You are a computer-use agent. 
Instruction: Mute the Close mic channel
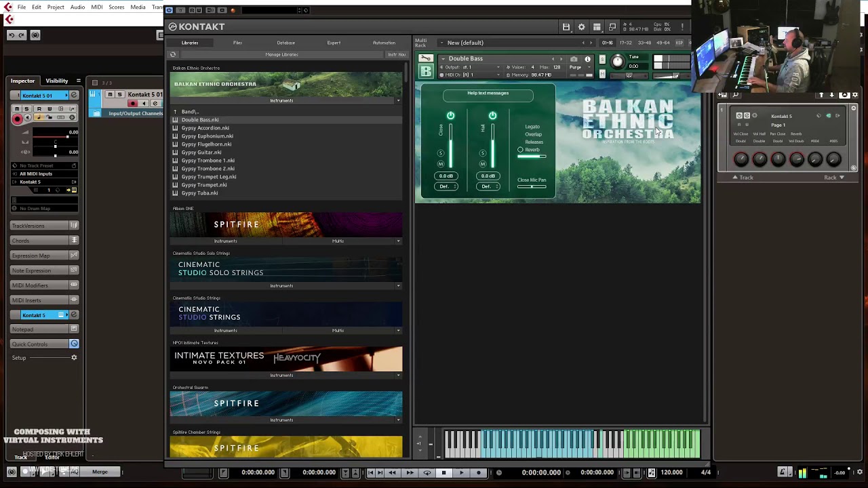tap(441, 164)
